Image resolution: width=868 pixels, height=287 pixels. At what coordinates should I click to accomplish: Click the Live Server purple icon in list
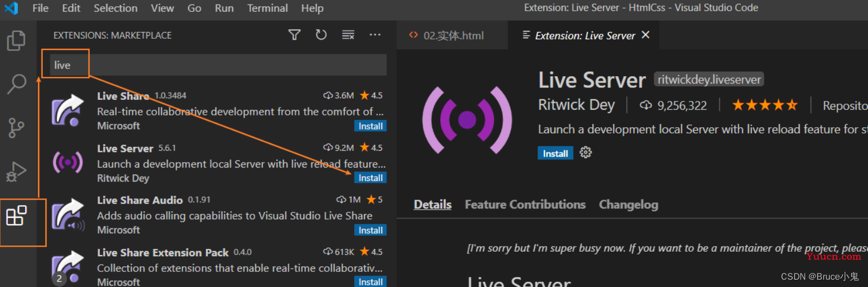coord(68,162)
